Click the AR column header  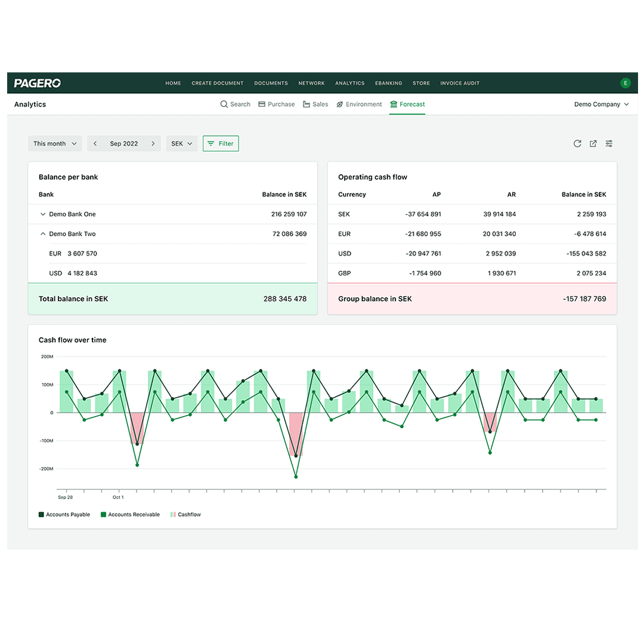point(512,194)
